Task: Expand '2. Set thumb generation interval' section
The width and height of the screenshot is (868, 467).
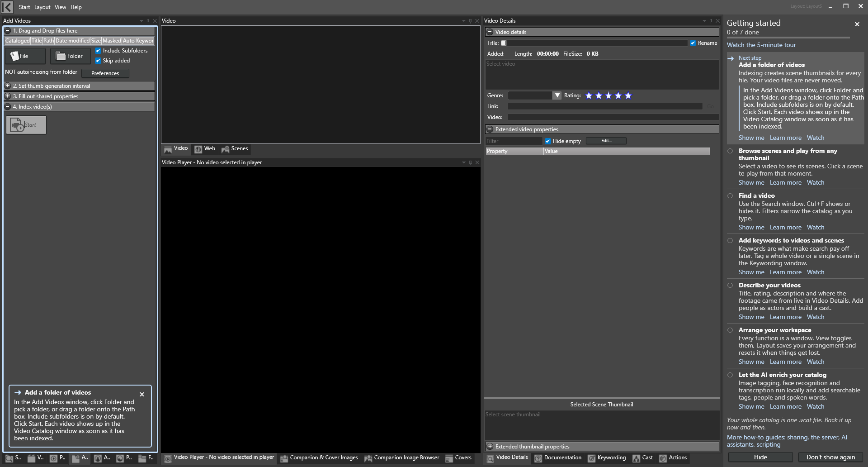Action: (8, 86)
